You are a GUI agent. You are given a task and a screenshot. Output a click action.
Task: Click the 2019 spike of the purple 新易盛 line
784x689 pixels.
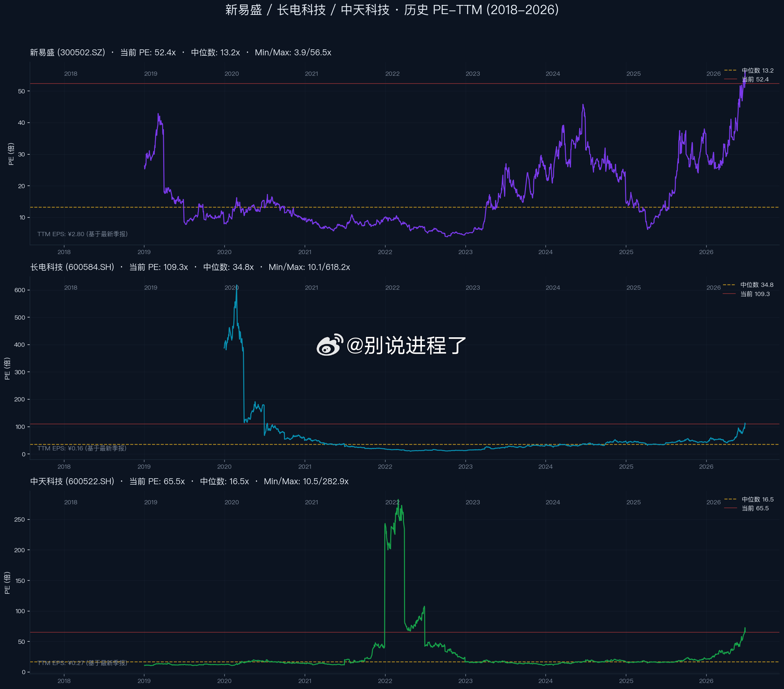[158, 115]
